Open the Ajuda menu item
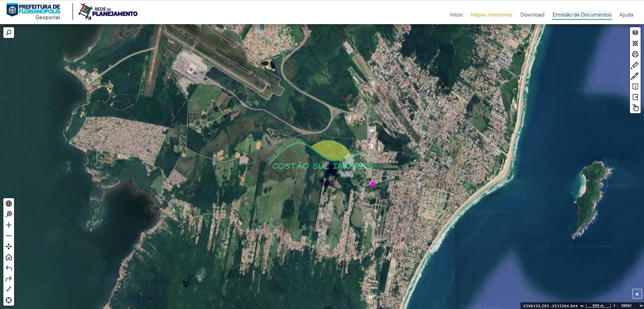Screen dimensions: 644x309 coord(626,15)
